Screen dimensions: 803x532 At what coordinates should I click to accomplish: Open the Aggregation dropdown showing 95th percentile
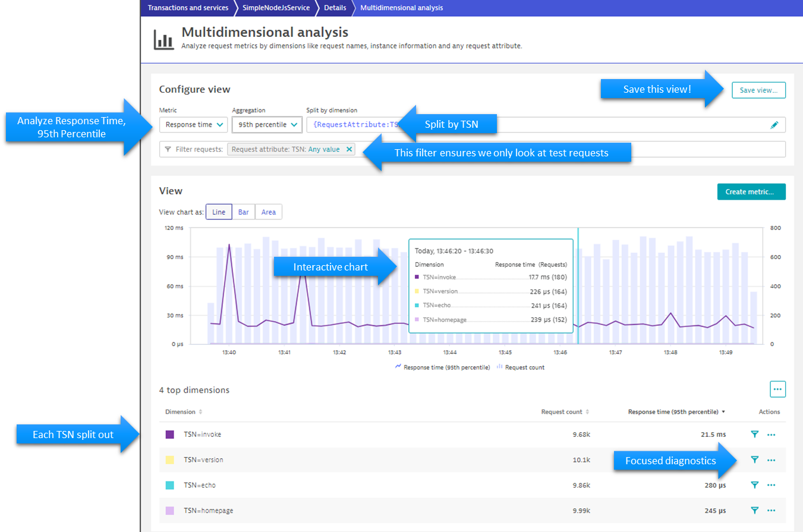click(266, 125)
